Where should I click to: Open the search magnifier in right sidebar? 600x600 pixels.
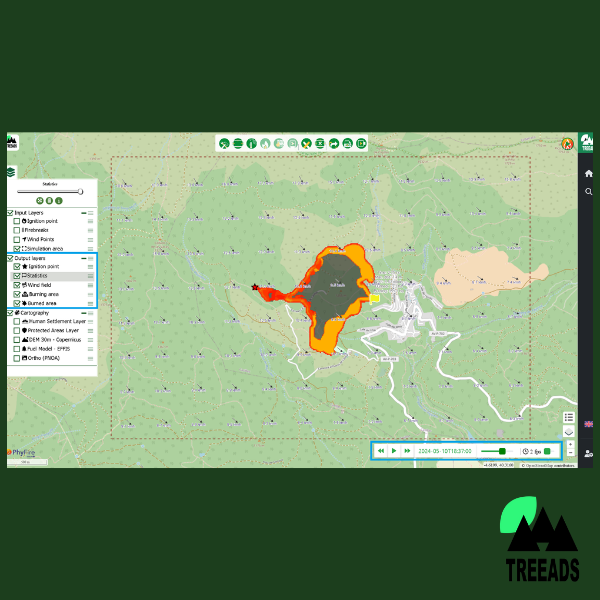coord(588,191)
